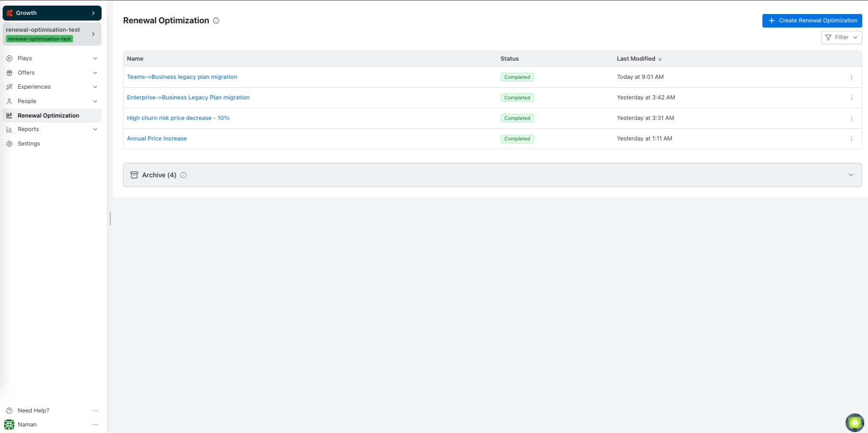Click "Today at 9:01 AM" timestamp
868x433 pixels.
[640, 77]
